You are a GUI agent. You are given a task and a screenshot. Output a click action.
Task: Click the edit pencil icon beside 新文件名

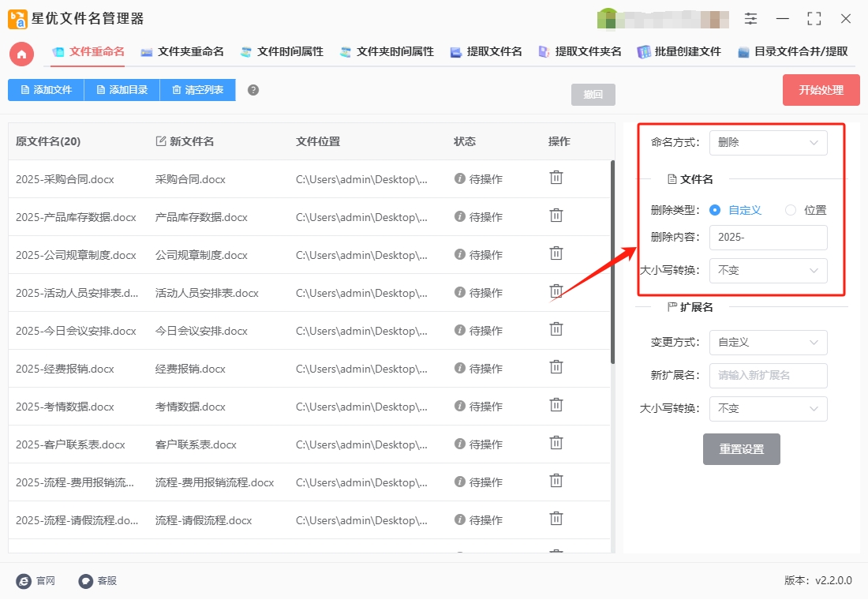[x=160, y=141]
